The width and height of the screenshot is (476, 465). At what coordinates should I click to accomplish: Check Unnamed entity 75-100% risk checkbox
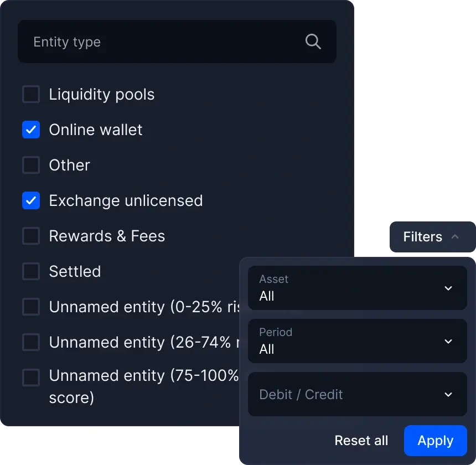[31, 378]
